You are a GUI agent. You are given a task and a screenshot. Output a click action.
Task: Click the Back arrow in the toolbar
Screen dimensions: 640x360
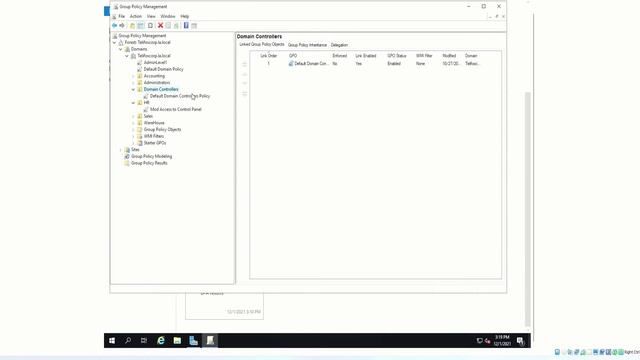click(114, 25)
